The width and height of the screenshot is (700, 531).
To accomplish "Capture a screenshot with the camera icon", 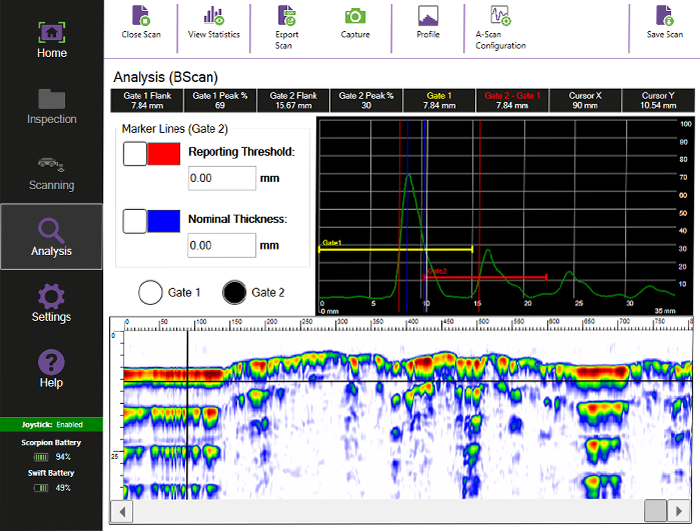I will [355, 17].
